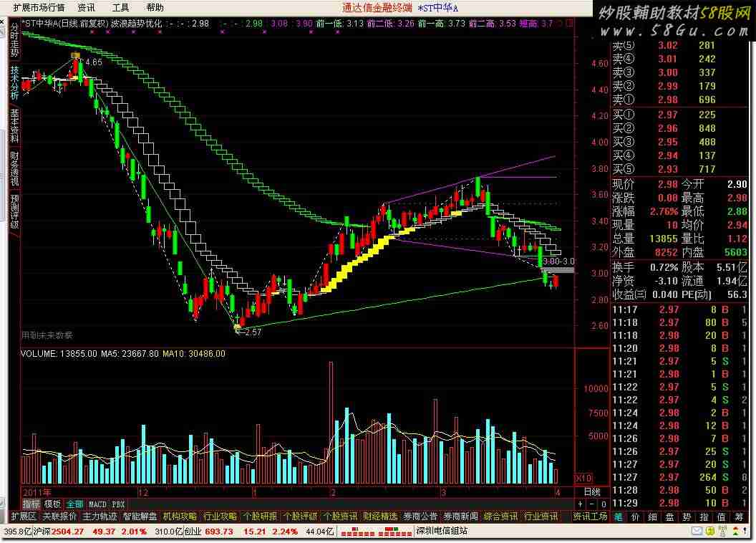The height and width of the screenshot is (543, 756).
Task: Show the 财务透视 side tab
Action: [x=14, y=168]
